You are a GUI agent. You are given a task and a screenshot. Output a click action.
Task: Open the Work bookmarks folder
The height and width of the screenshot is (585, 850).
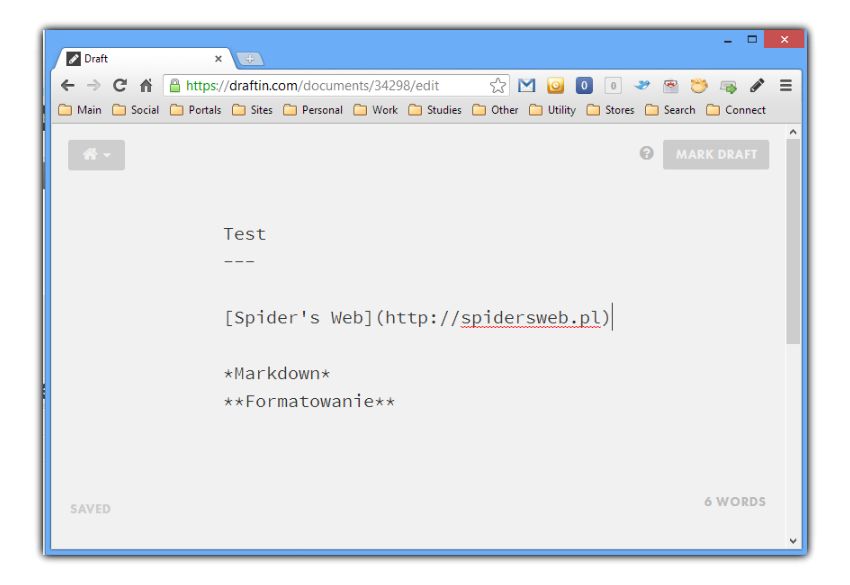[376, 110]
